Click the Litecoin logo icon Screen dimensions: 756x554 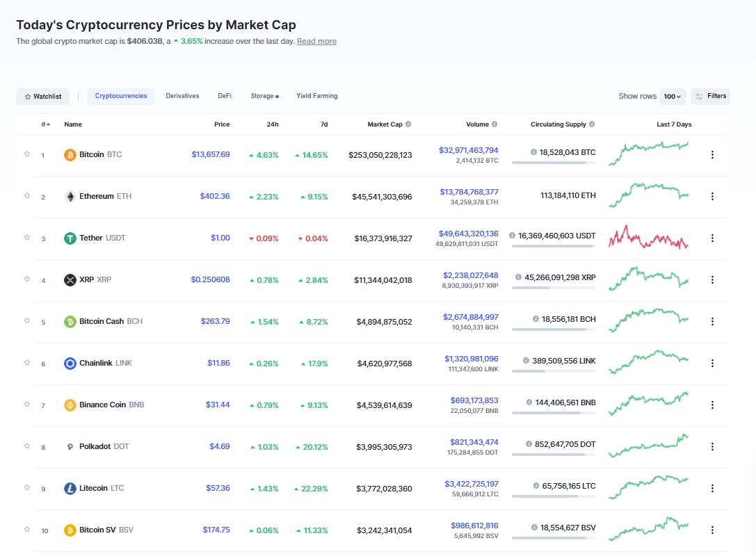[70, 489]
